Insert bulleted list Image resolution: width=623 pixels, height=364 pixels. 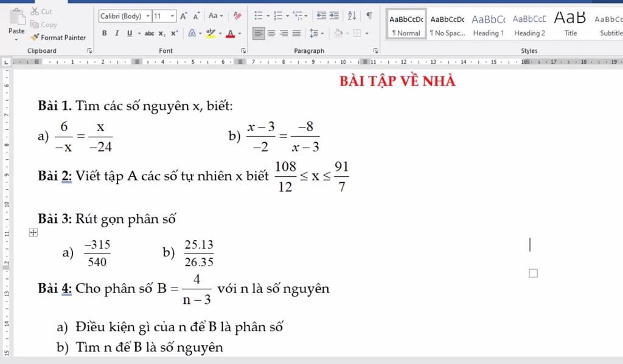259,16
